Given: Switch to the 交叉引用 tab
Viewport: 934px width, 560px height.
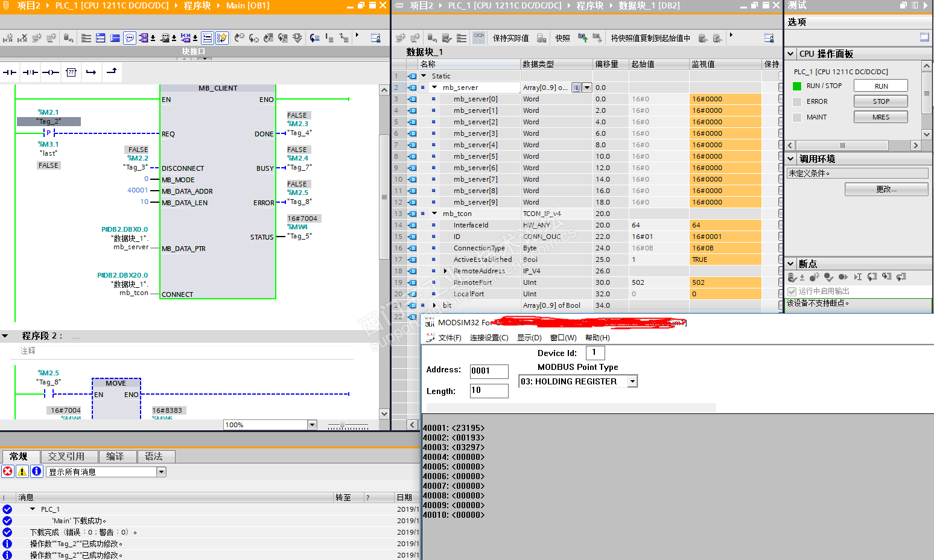Looking at the screenshot, I should coord(66,457).
